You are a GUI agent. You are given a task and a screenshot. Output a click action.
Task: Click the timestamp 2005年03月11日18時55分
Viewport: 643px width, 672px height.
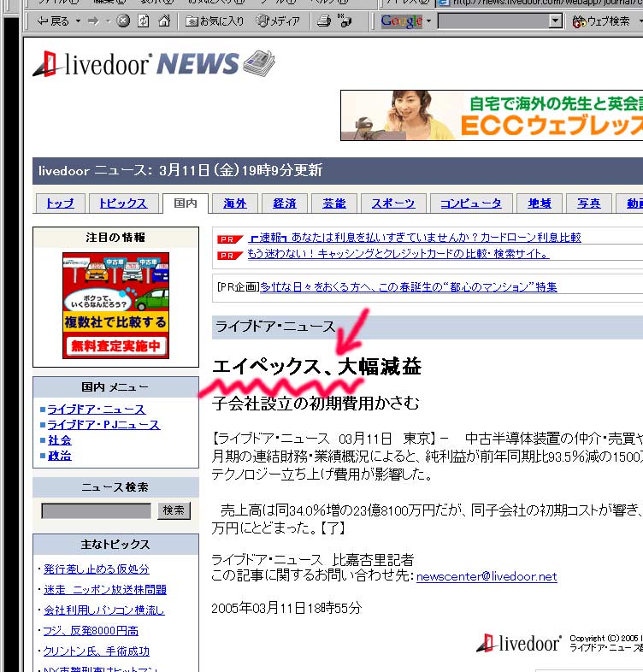coord(286,608)
